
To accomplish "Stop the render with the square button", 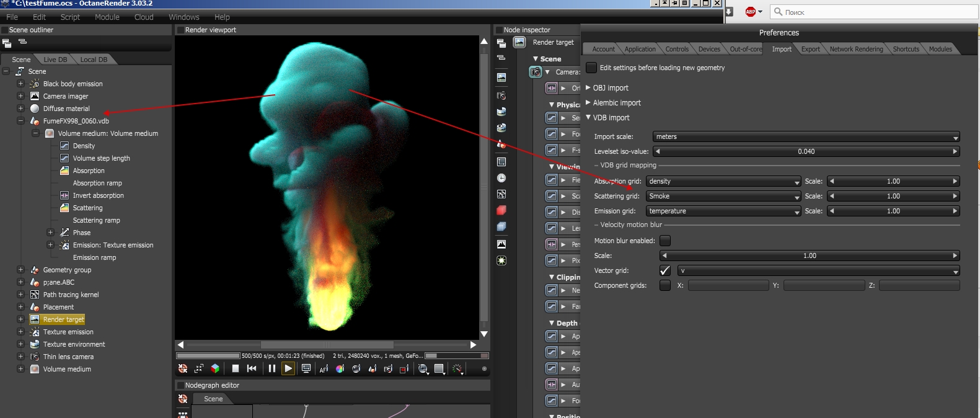I will [x=236, y=368].
